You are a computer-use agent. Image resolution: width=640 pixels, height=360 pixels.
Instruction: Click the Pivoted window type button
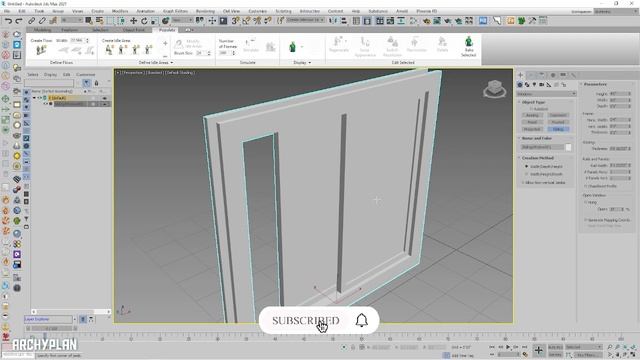click(558, 122)
